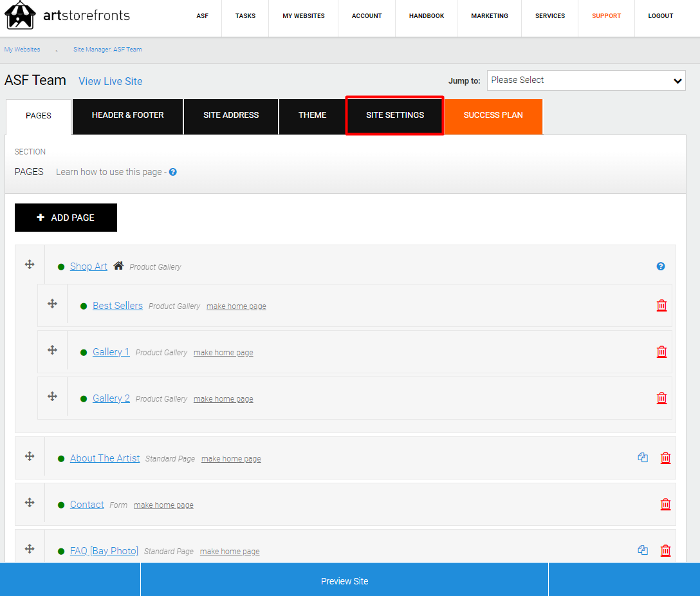Click the drag handle for FAQ [Bay Photo]

[30, 549]
